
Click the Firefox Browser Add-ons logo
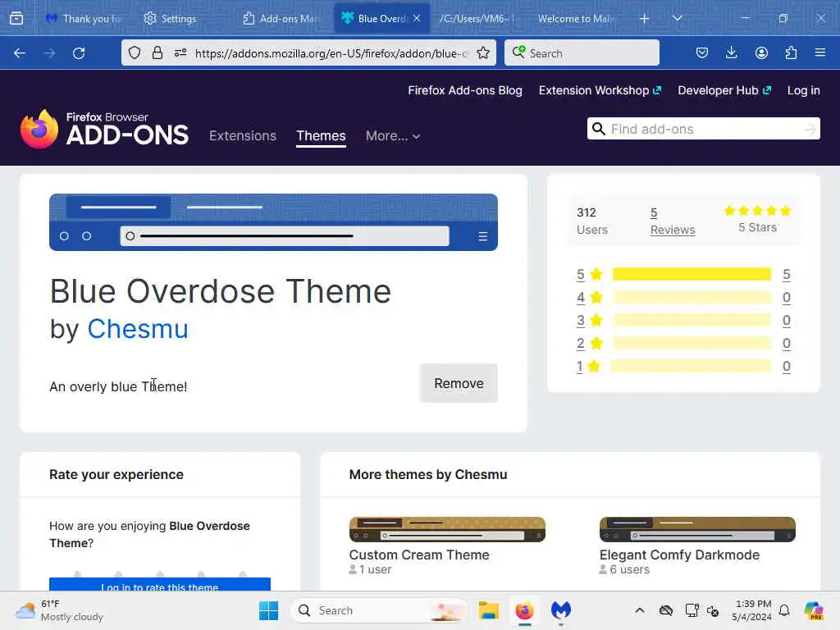[104, 129]
